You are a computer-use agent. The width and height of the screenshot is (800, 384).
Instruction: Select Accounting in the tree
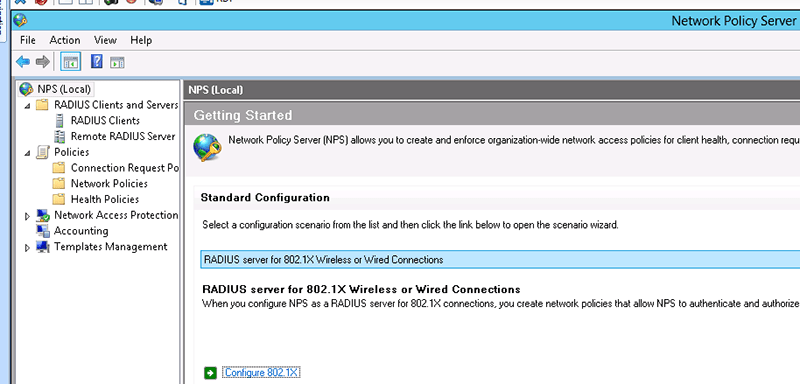click(81, 231)
